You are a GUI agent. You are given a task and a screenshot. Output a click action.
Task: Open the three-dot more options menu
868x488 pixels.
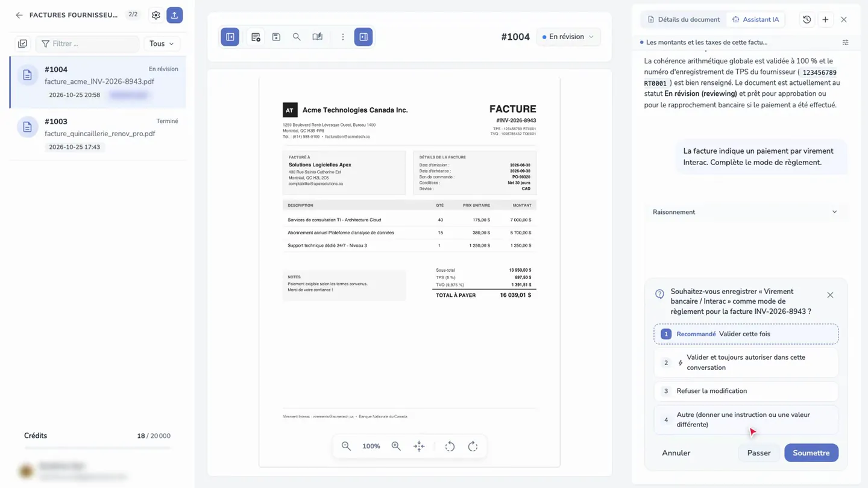pos(343,37)
